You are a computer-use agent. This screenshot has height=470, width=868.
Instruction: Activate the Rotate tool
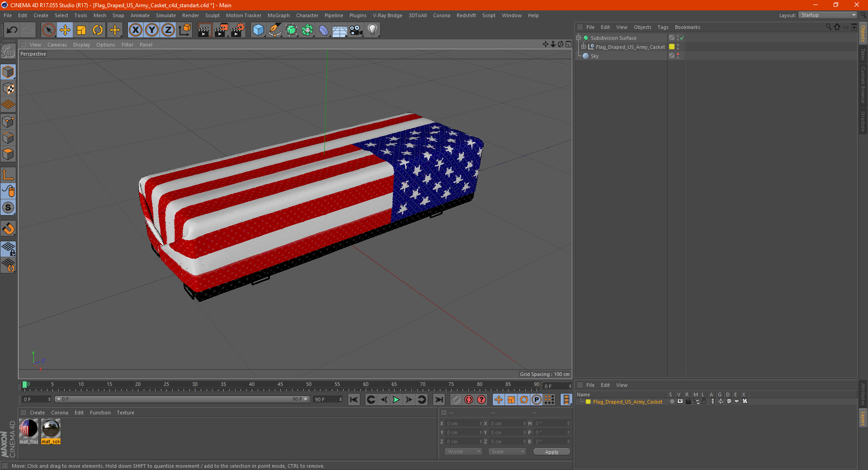[98, 30]
